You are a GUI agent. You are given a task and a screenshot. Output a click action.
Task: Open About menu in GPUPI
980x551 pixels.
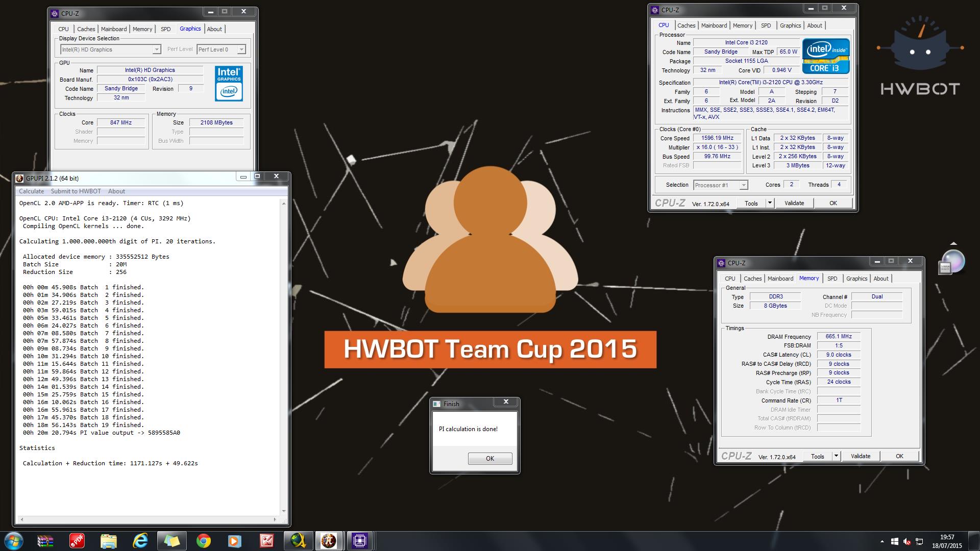(116, 191)
